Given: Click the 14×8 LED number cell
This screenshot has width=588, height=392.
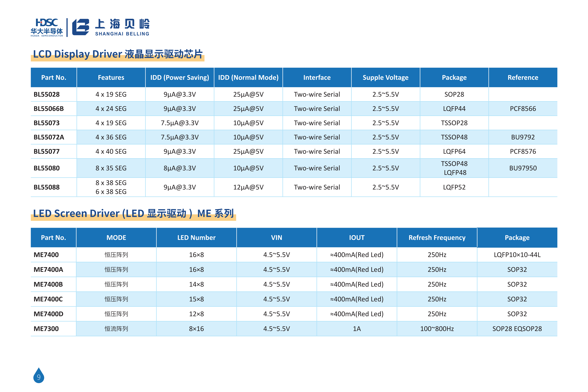Looking at the screenshot, I should (x=196, y=285).
